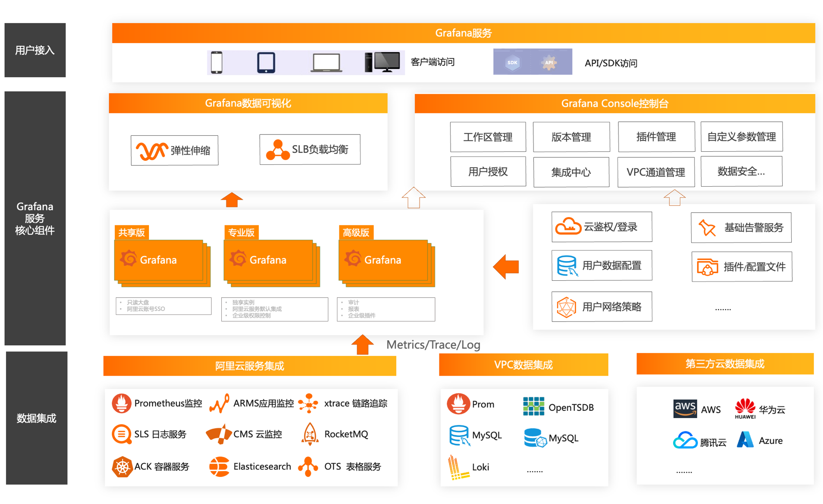Click the AWS logo
The height and width of the screenshot is (504, 823).
pyautogui.click(x=685, y=409)
